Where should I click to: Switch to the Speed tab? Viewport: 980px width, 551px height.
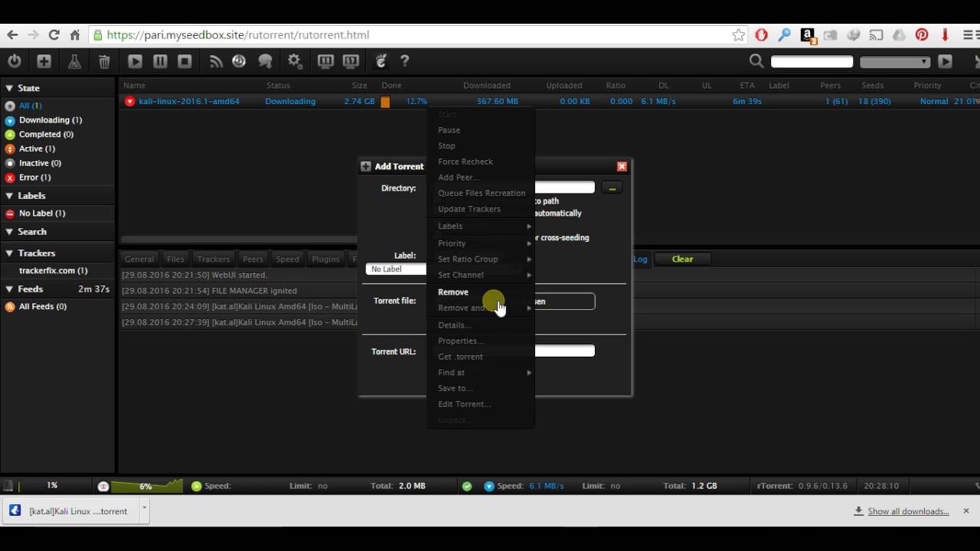click(287, 259)
